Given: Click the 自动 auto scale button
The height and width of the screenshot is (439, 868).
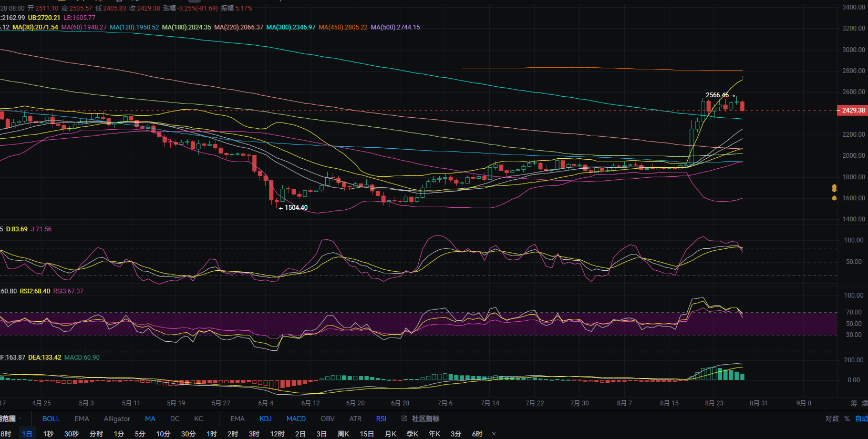Looking at the screenshot, I should coord(861,418).
